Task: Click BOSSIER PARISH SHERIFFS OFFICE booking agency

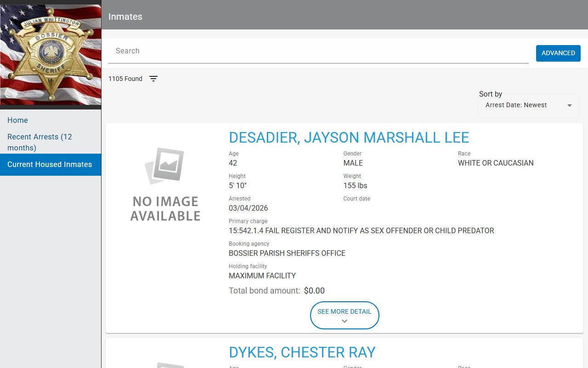Action: [287, 253]
